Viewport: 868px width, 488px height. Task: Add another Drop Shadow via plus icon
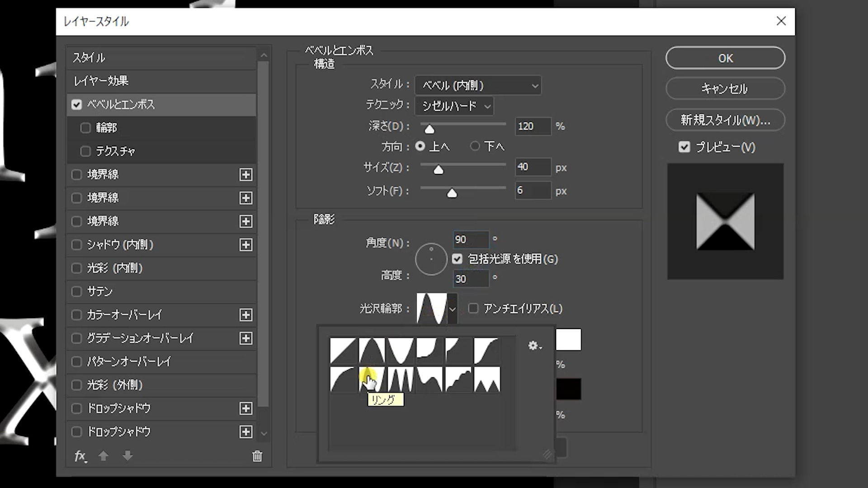pyautogui.click(x=245, y=408)
